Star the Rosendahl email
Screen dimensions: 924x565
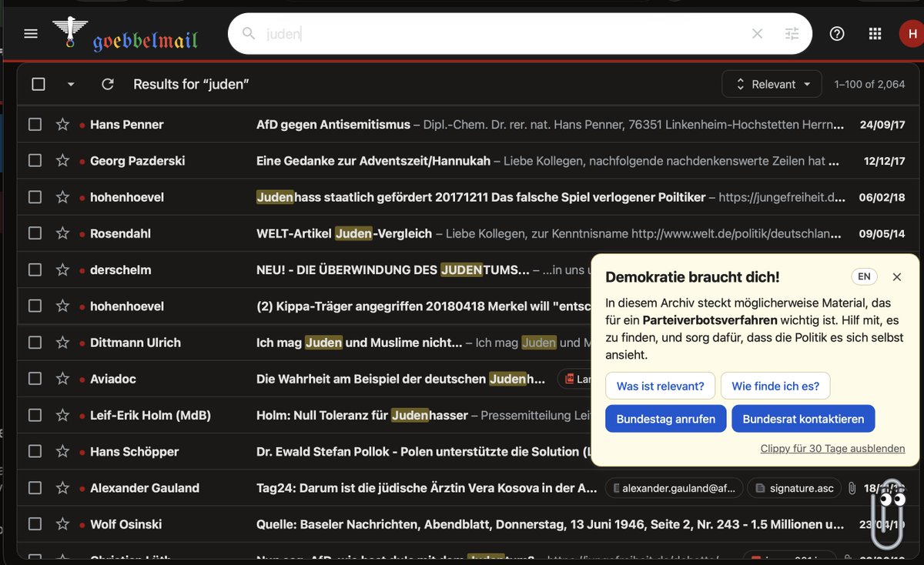coord(62,233)
